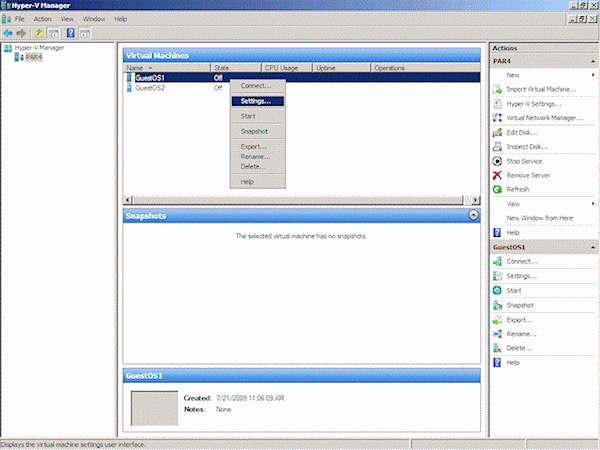Image resolution: width=600 pixels, height=450 pixels.
Task: Click the Inspect Disk icon
Action: pos(497,147)
